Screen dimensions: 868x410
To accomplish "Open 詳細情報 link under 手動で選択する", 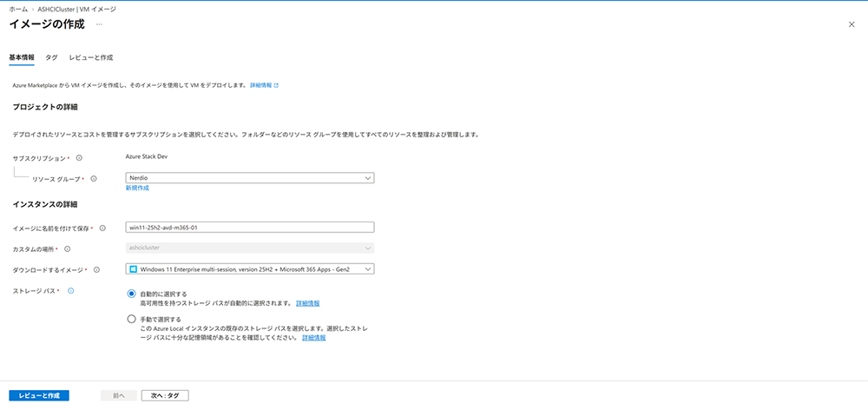I will point(314,337).
